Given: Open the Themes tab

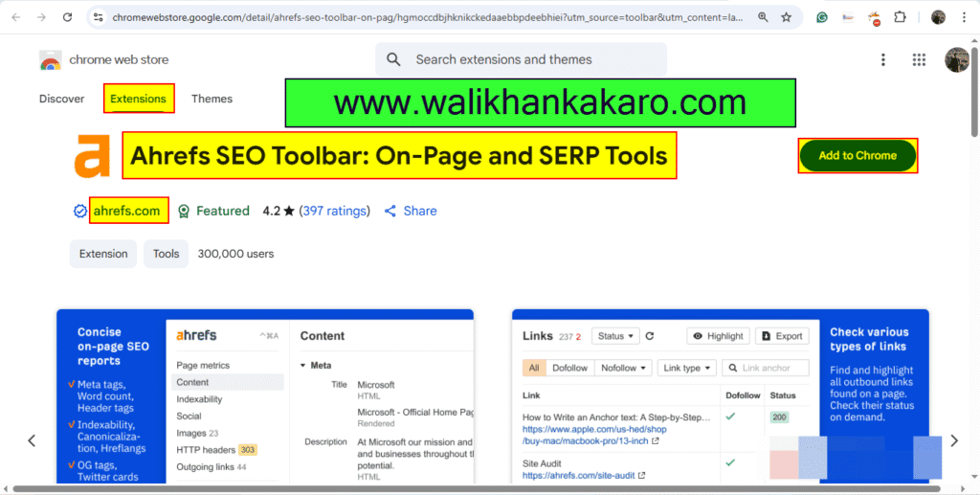Looking at the screenshot, I should pyautogui.click(x=212, y=99).
